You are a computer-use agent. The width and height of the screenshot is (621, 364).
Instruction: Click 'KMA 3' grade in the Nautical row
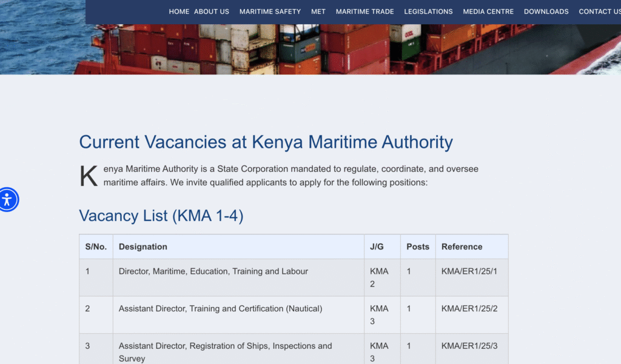382,314
